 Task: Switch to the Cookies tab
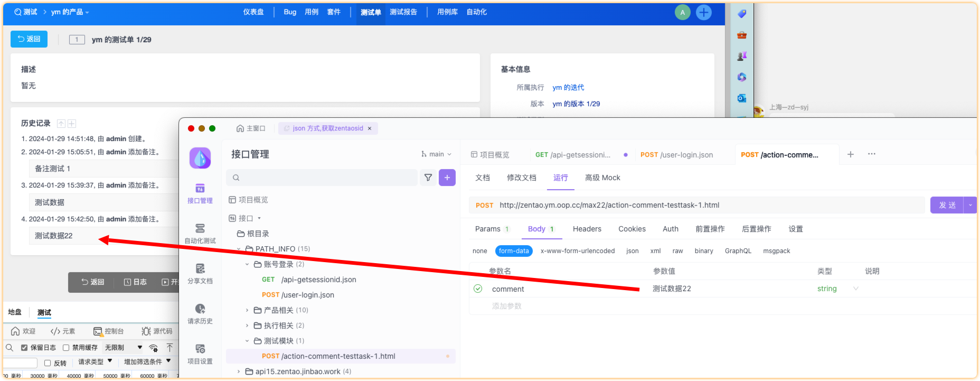point(632,229)
